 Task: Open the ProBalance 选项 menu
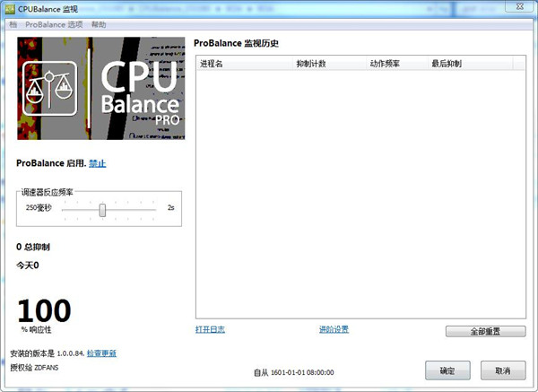click(x=54, y=24)
